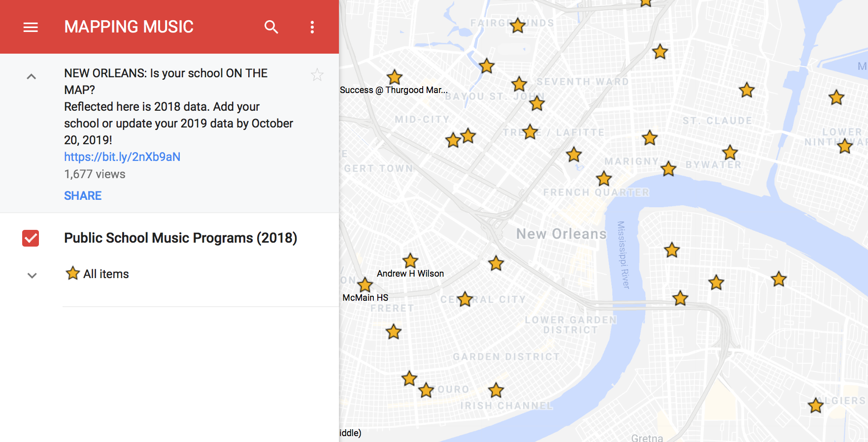Click the star marker on Central City label

tap(465, 299)
